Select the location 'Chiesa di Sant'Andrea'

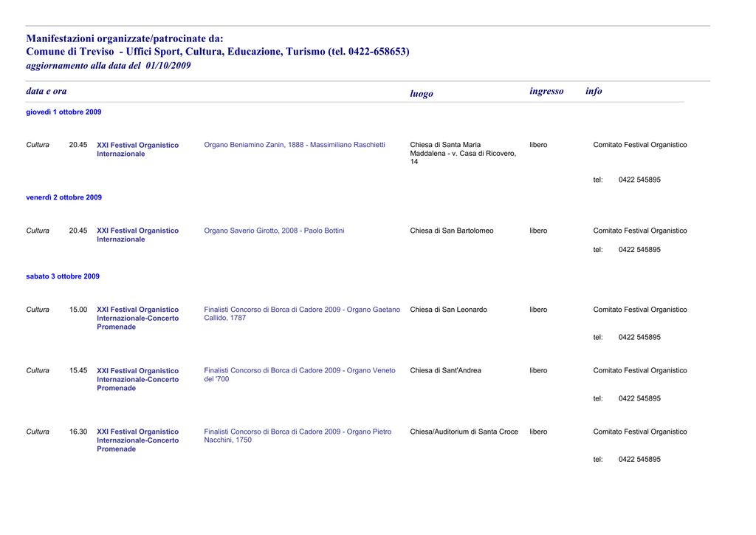[445, 370]
